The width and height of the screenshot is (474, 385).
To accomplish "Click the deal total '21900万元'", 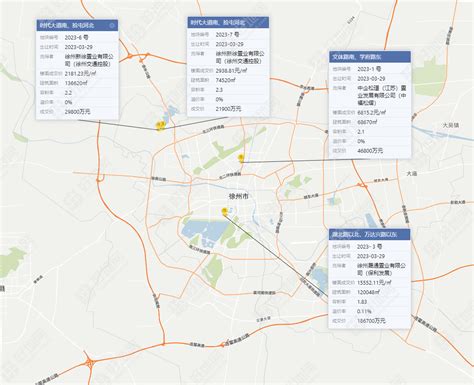I will click(x=228, y=109).
